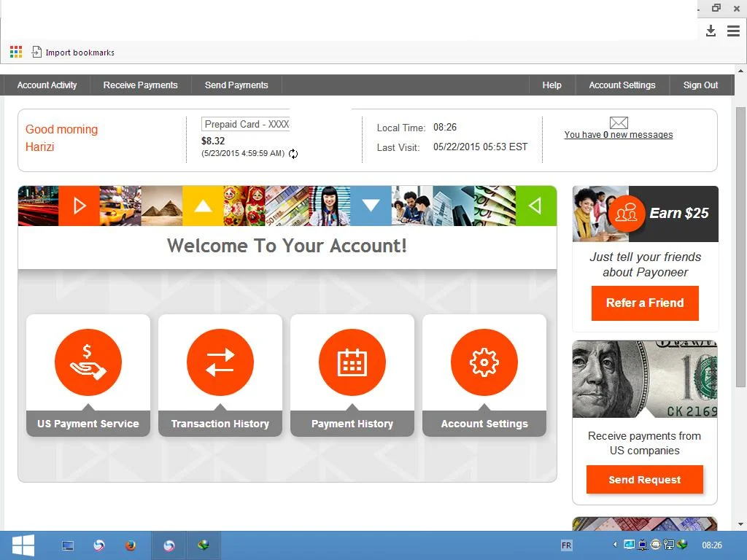This screenshot has width=747, height=560.
Task: Click the yellow taxi banner photo
Action: pyautogui.click(x=120, y=206)
